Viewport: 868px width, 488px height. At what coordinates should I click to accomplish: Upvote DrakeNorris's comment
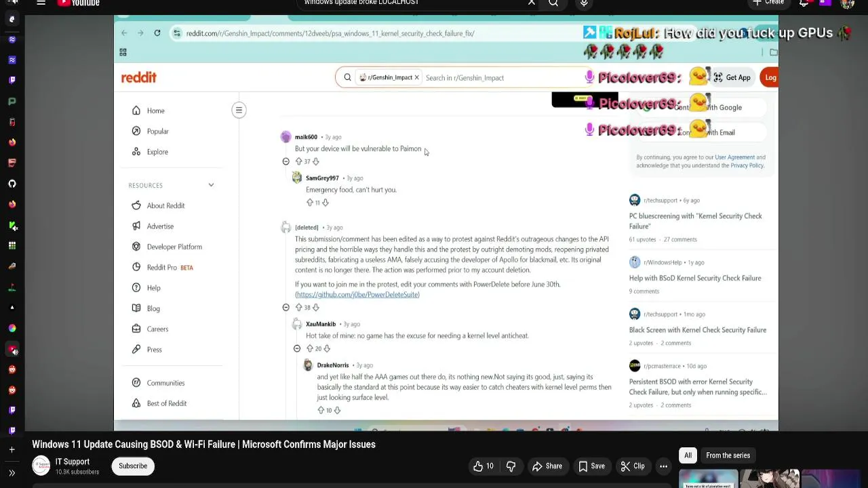tap(321, 410)
